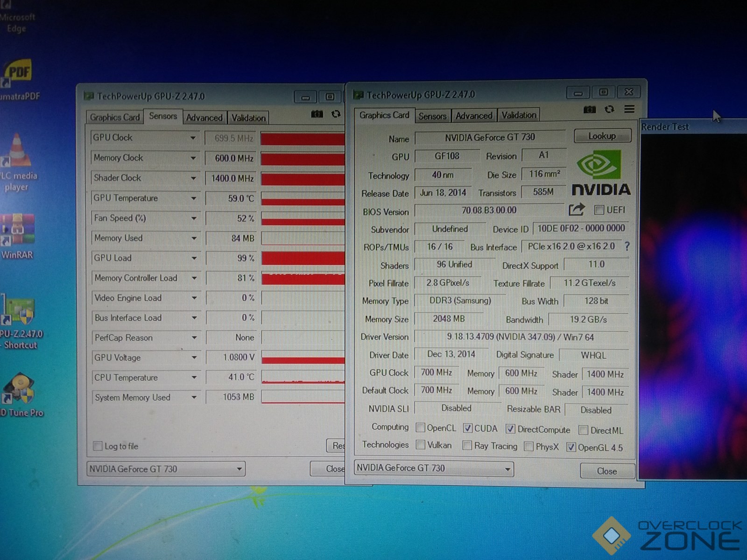The height and width of the screenshot is (560, 747).
Task: Switch to Graphics Card tab in left window
Action: point(115,117)
